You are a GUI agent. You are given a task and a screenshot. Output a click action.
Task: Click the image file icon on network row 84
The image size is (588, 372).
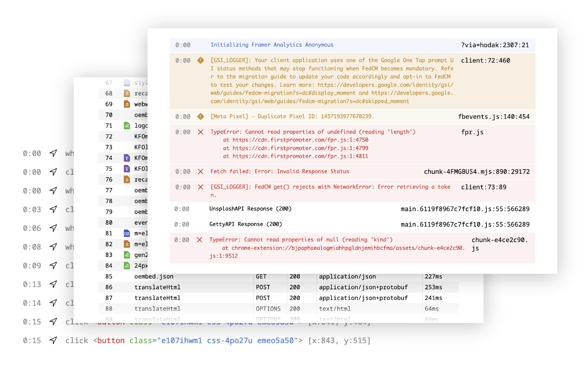(x=127, y=266)
